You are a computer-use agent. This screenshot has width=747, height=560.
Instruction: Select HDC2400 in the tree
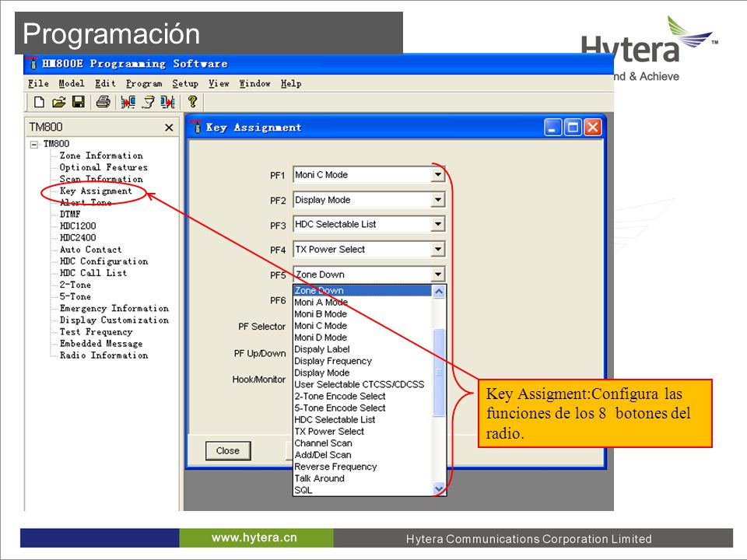point(78,238)
